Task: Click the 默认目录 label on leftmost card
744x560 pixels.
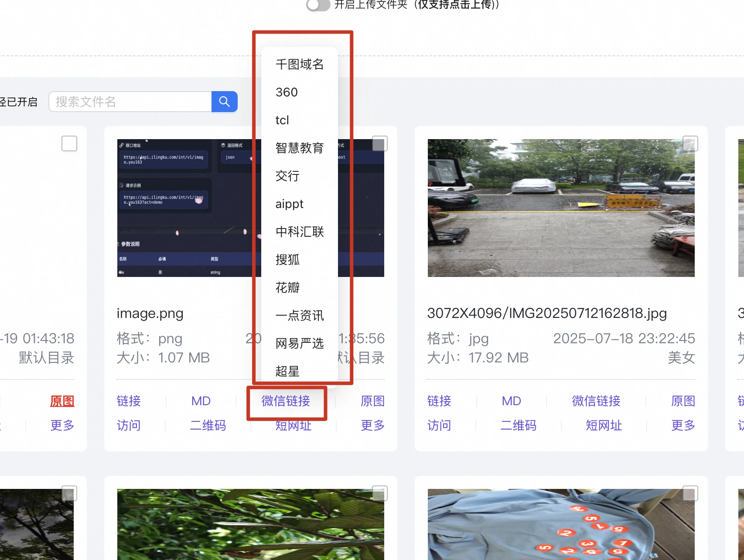Action: [47, 358]
